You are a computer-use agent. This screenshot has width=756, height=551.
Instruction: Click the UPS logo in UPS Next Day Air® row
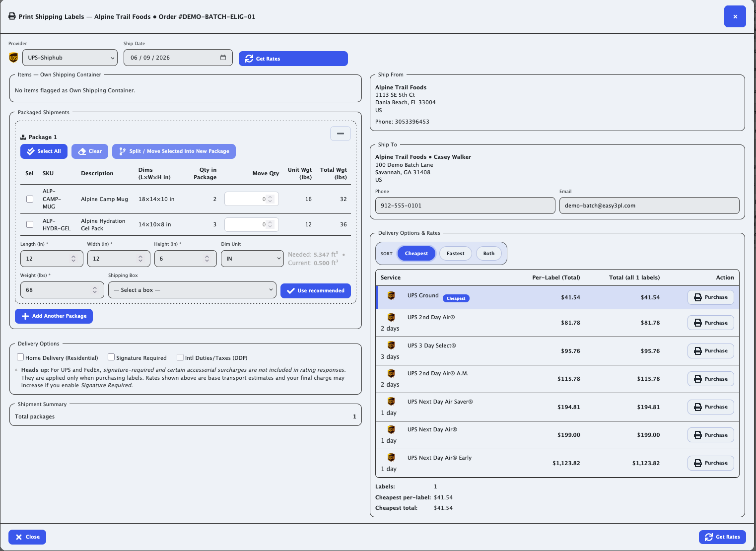[391, 429]
